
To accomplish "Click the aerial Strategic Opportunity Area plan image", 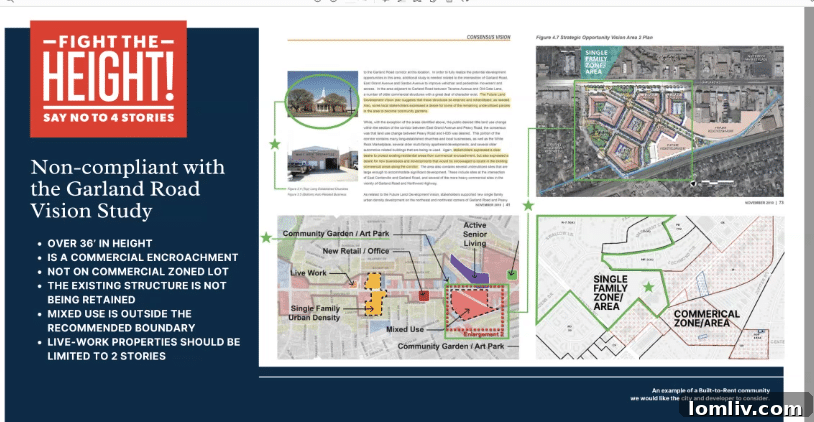I will 660,121.
